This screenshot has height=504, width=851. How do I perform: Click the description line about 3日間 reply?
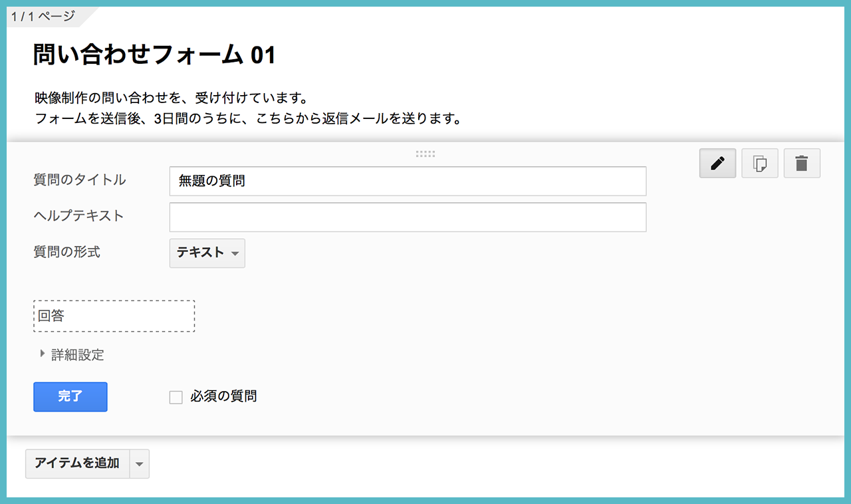(248, 120)
